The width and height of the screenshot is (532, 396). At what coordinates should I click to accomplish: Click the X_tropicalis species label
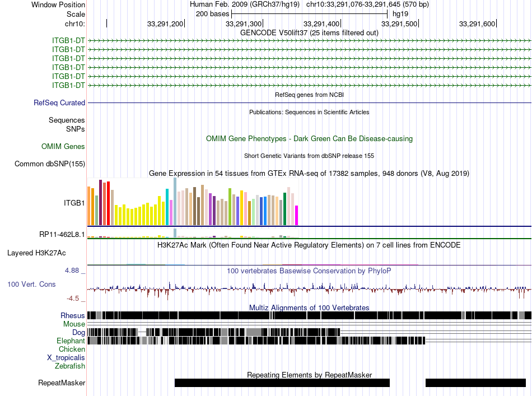click(x=66, y=358)
